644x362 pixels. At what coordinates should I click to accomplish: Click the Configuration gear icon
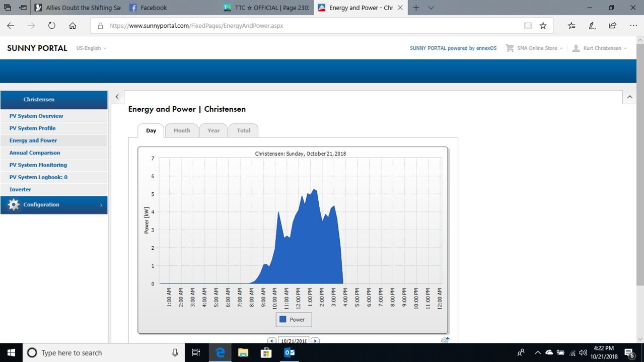(14, 205)
